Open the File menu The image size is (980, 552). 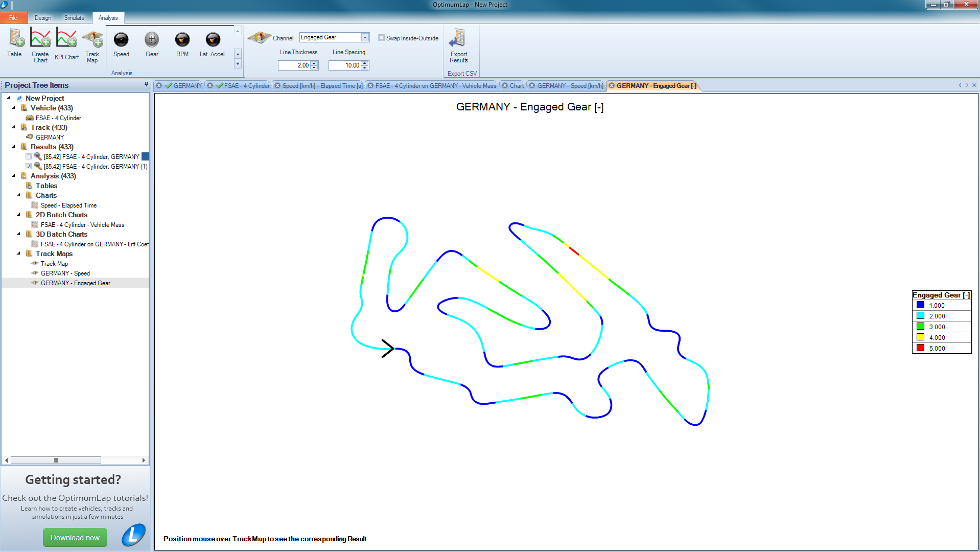(x=13, y=17)
